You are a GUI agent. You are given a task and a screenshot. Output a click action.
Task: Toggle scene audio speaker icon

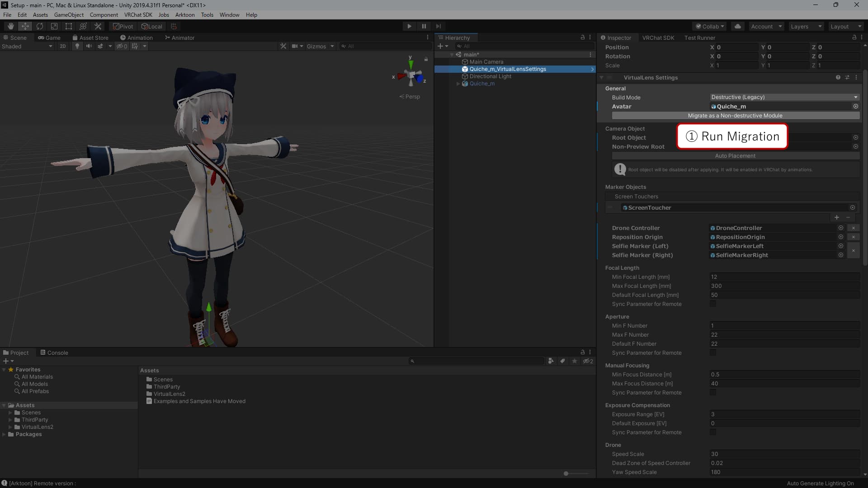(x=89, y=46)
